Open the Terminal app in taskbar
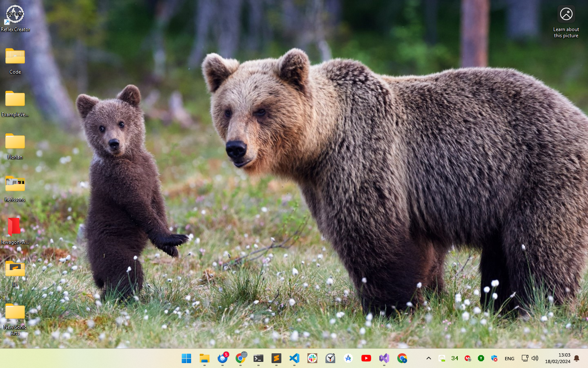 [258, 358]
